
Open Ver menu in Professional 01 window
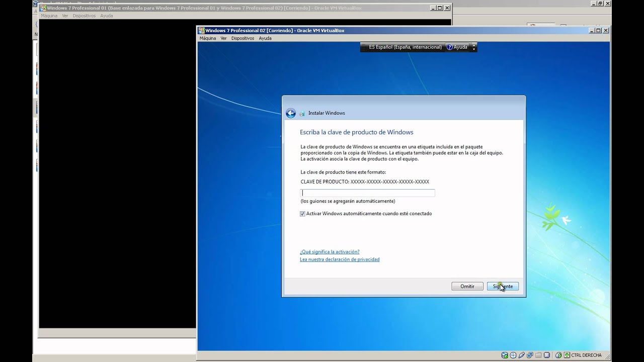(x=65, y=16)
